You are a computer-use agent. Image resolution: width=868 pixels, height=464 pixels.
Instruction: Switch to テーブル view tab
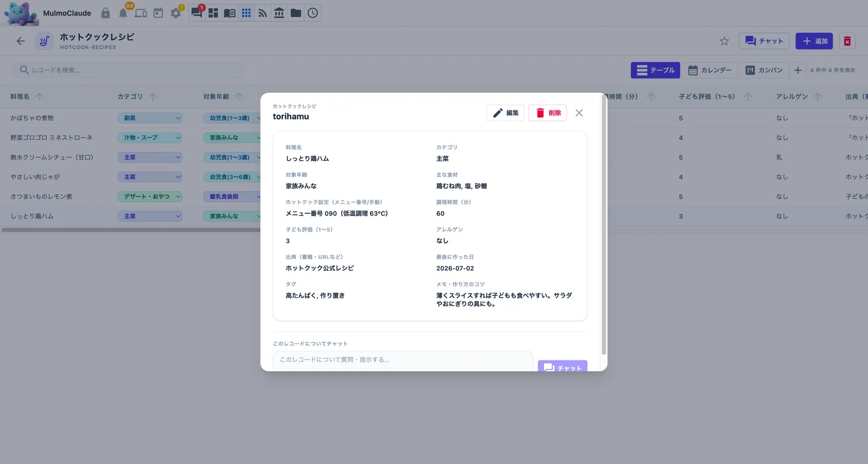(655, 70)
